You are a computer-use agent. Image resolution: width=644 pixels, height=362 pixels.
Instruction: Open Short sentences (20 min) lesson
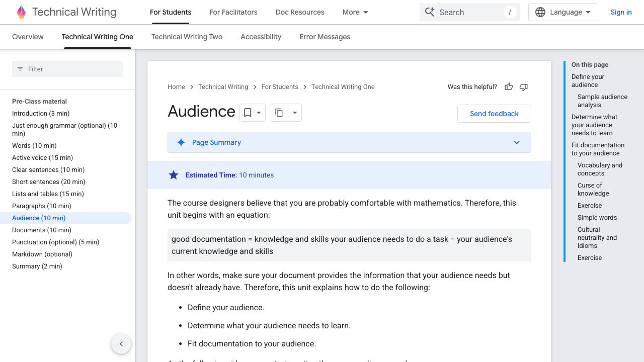(49, 182)
